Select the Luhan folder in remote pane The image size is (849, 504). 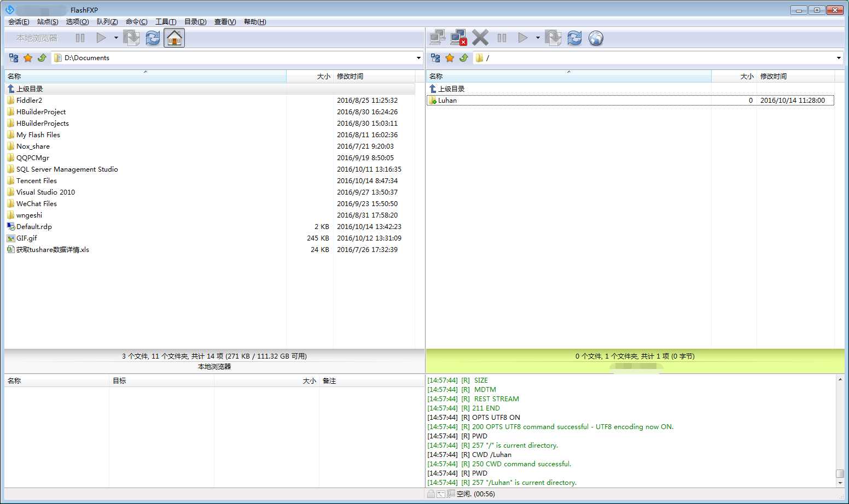click(x=630, y=101)
